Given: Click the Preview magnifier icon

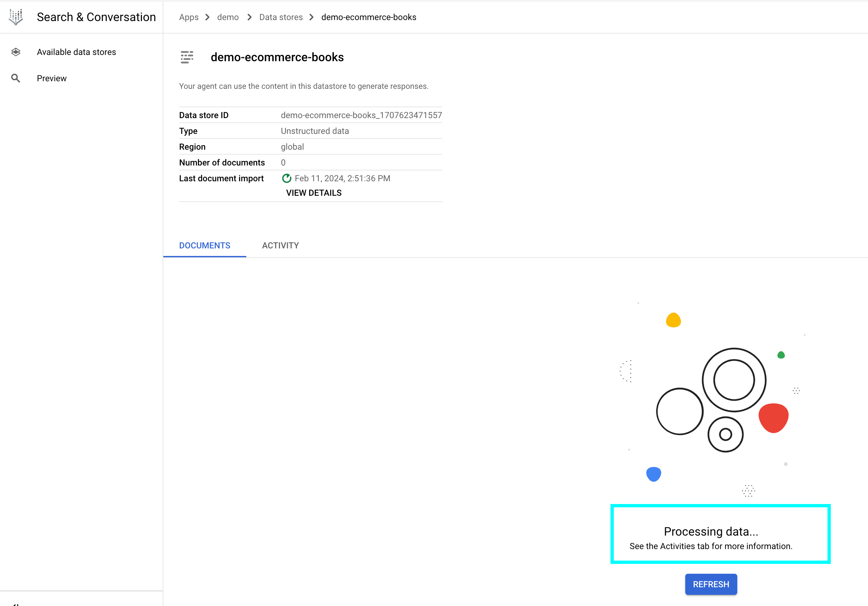Looking at the screenshot, I should (16, 78).
